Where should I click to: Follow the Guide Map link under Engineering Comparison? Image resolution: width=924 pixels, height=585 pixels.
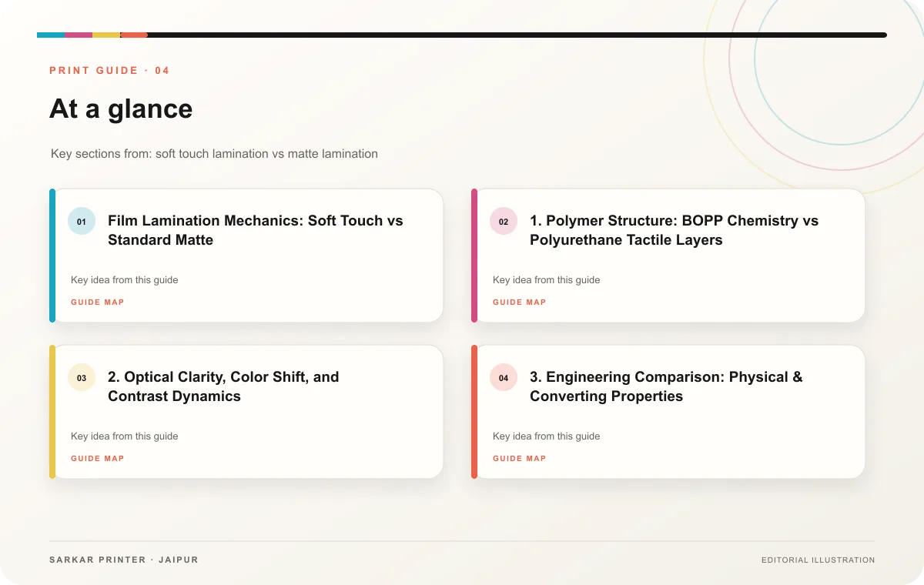(520, 459)
